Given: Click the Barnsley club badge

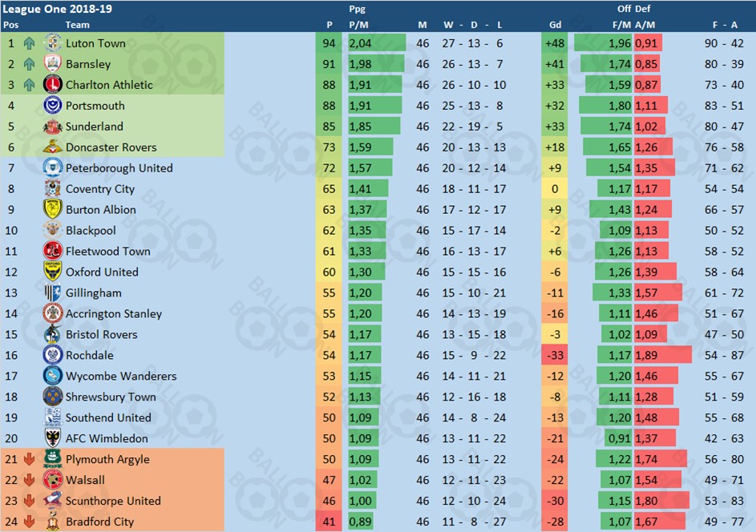Looking at the screenshot, I should click(53, 64).
